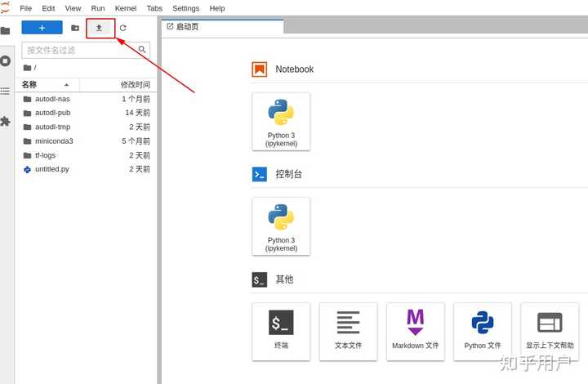Click the file name filter field

86,51
